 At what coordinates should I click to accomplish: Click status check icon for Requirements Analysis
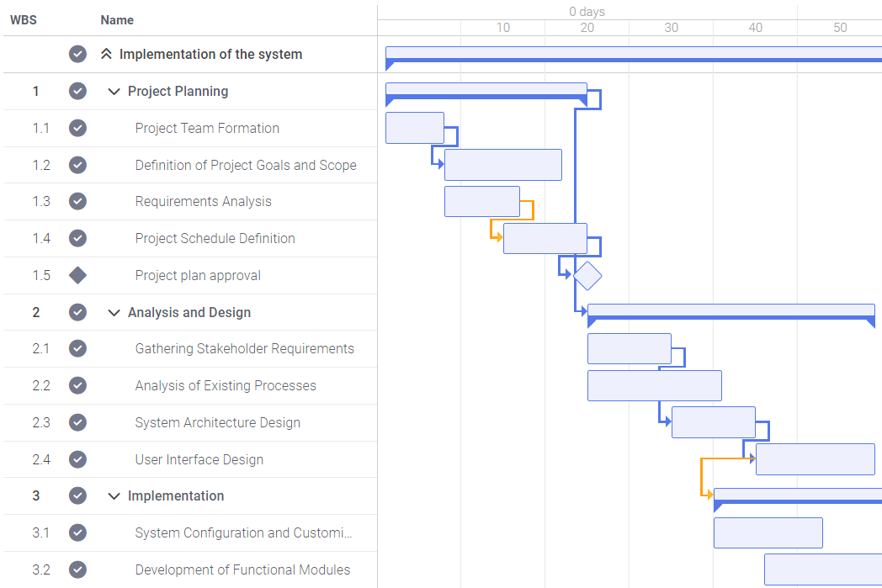click(x=77, y=201)
